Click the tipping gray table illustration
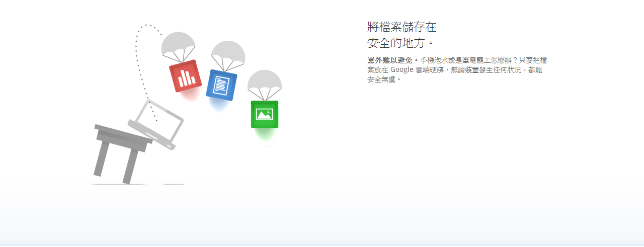Image resolution: width=644 pixels, height=247 pixels. 122,153
